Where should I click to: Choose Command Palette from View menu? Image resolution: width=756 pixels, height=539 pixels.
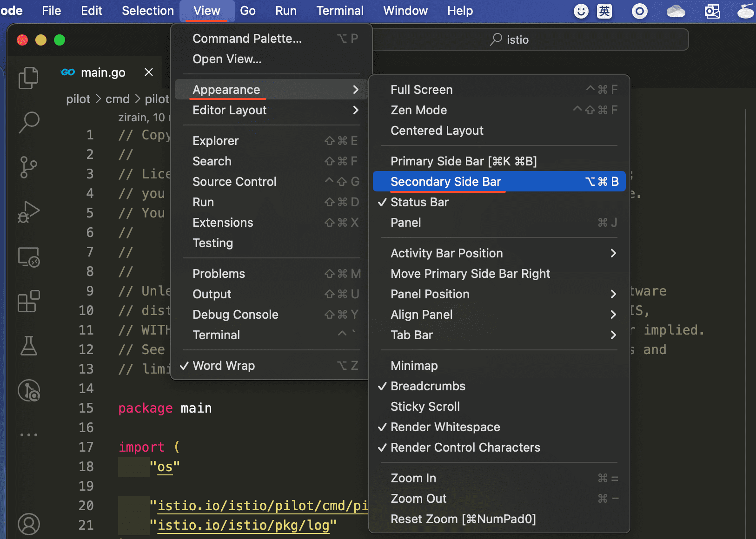pyautogui.click(x=271, y=39)
